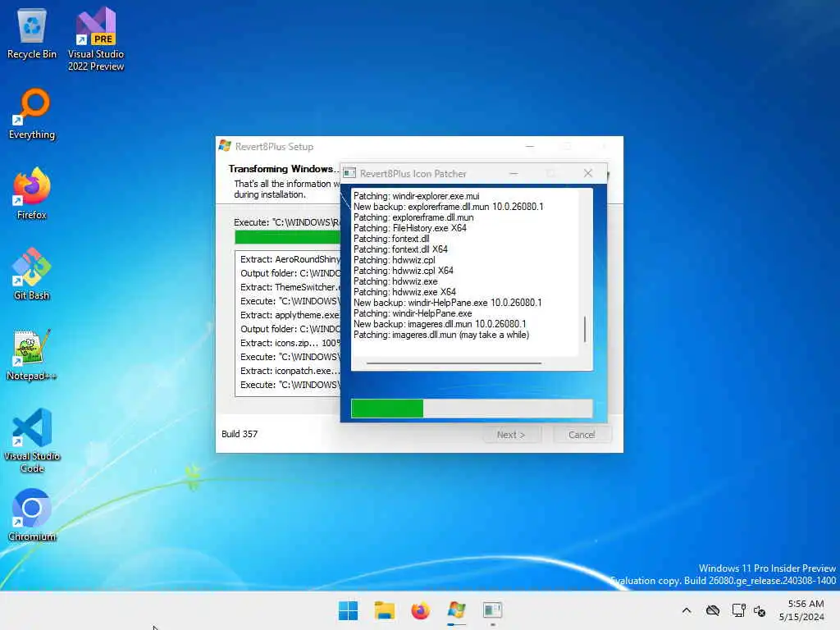
Task: Click the Icon Patcher title bar icon
Action: (349, 173)
